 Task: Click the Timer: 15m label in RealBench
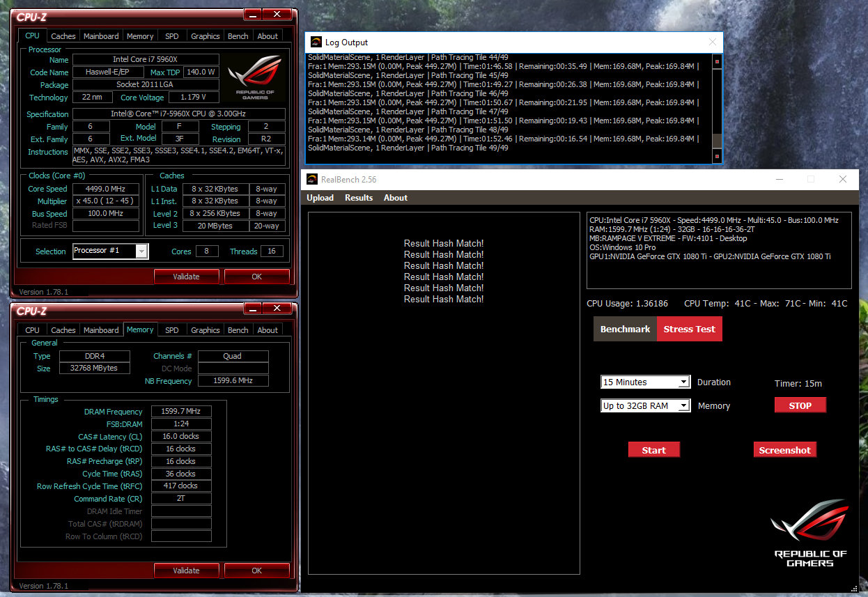tap(798, 383)
